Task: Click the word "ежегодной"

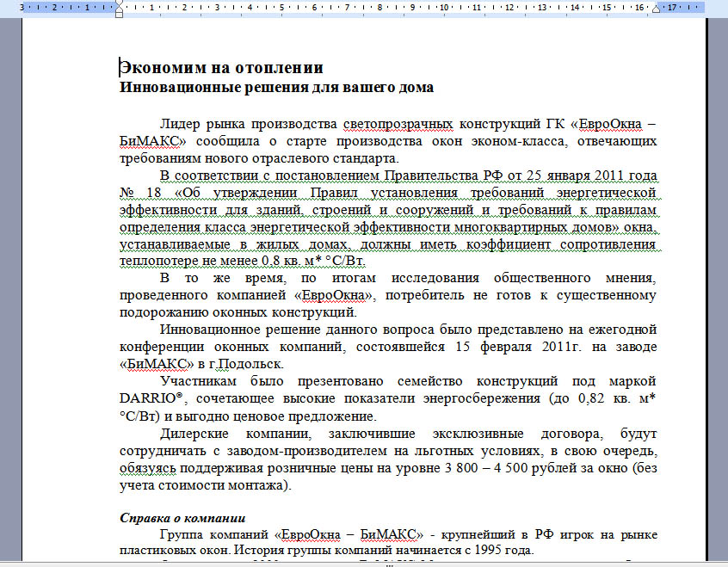Action: [623, 330]
